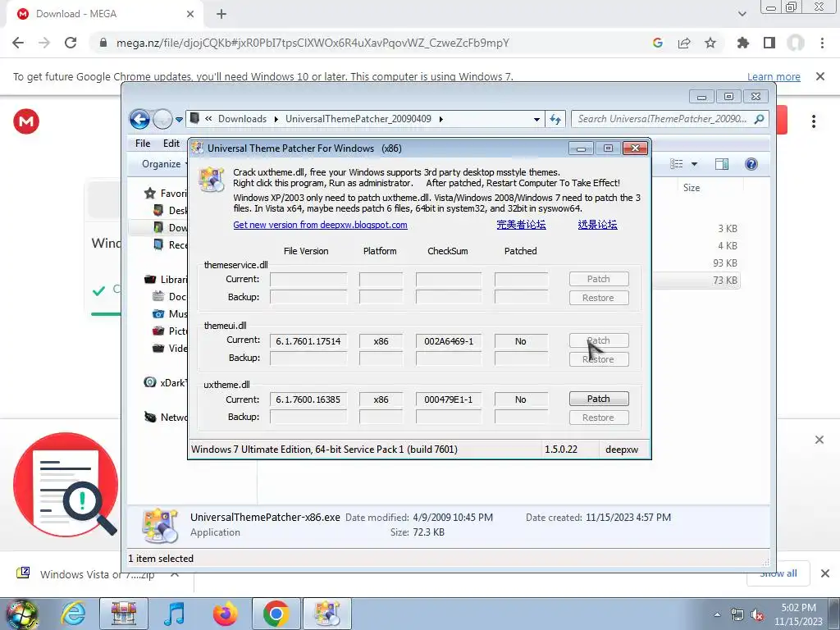Dismiss the Chrome update notification bar
Viewport: 840px width, 630px height.
[x=820, y=76]
